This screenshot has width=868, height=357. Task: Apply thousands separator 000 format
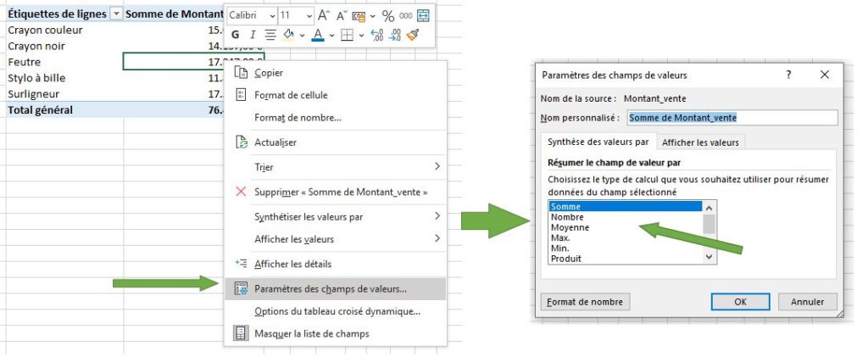click(x=406, y=16)
